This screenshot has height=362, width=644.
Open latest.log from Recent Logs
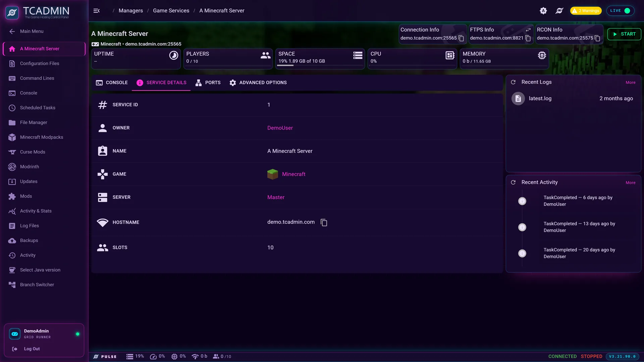point(573,99)
